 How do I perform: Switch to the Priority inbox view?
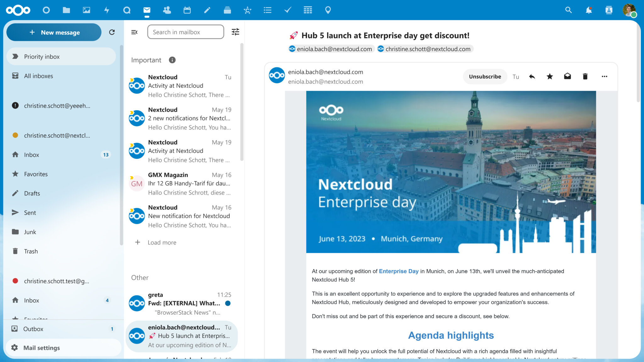click(42, 56)
